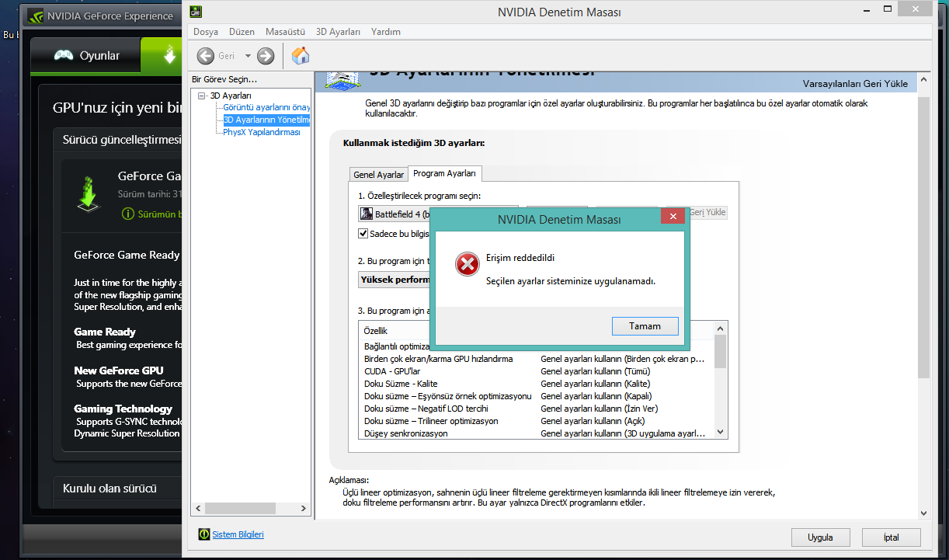This screenshot has width=949, height=560.
Task: Click Sistem Bilgileri icon
Action: pos(203,534)
